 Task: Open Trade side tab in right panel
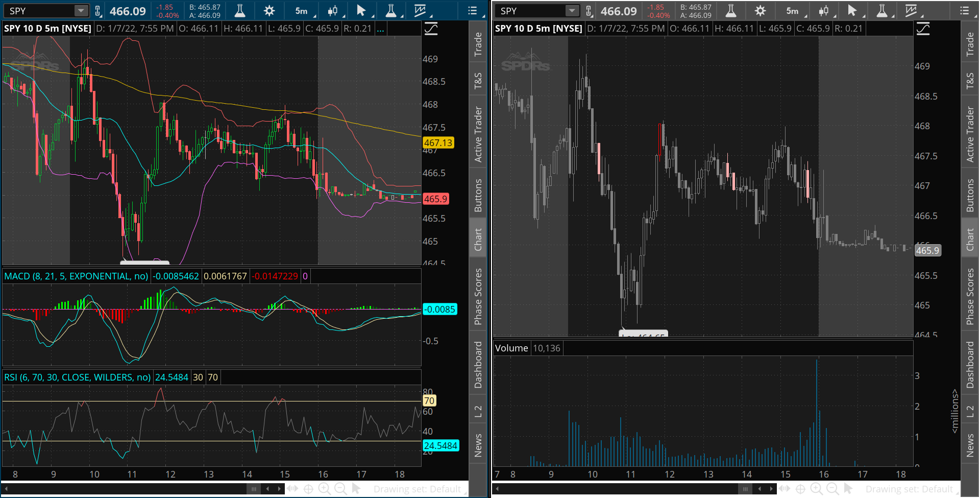(970, 44)
